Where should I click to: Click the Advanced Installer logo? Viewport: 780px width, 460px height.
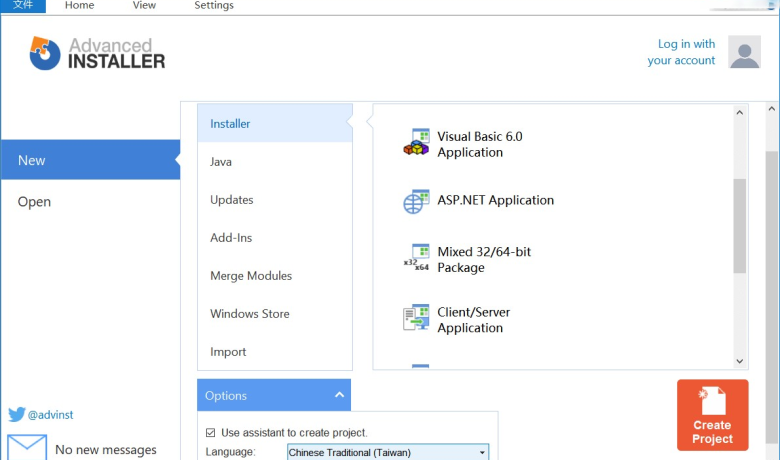pos(97,53)
